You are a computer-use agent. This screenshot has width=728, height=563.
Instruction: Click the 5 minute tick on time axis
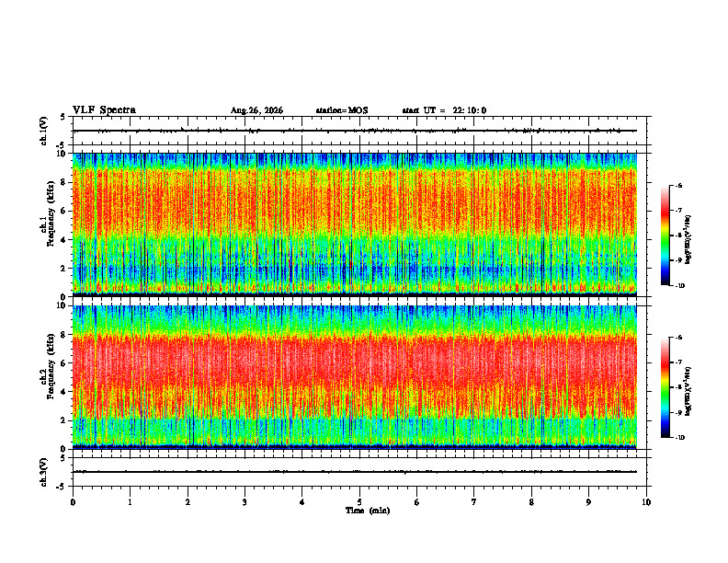tap(359, 502)
